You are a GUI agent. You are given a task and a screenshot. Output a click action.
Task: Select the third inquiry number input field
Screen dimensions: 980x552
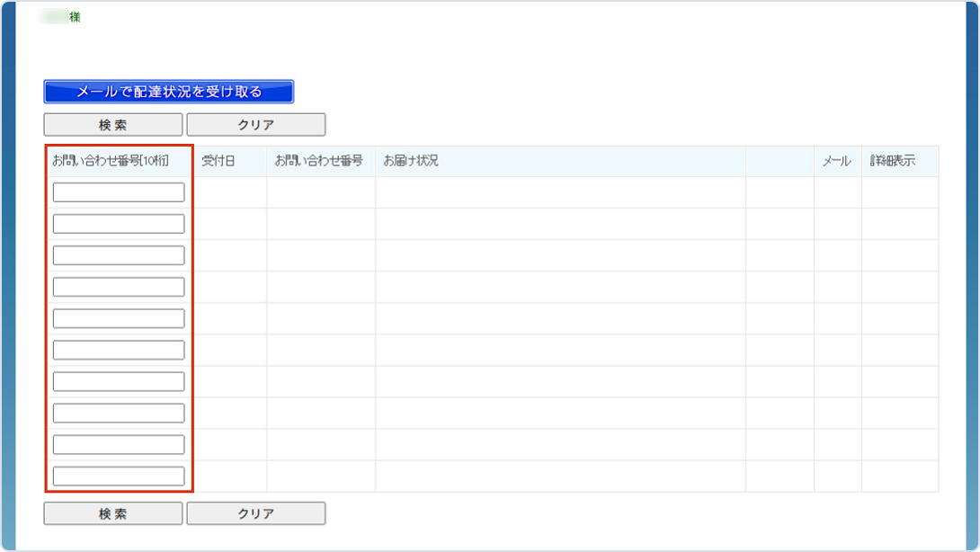(119, 255)
